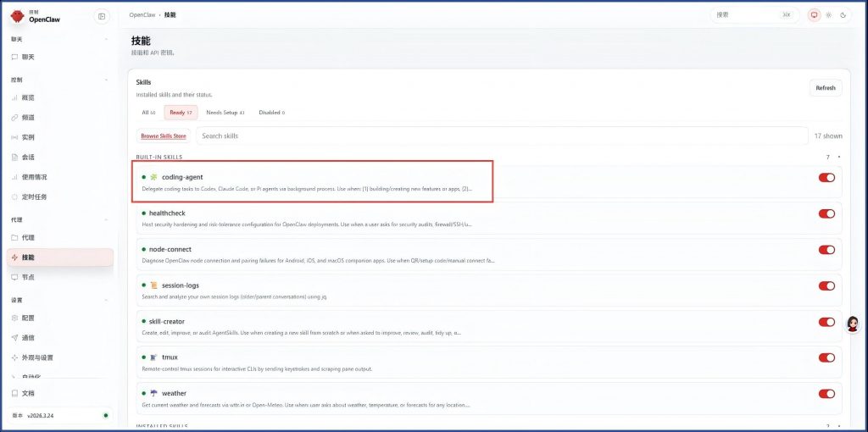Open 定时任务 scheduled tasks in sidebar
This screenshot has width=868, height=432.
[34, 197]
